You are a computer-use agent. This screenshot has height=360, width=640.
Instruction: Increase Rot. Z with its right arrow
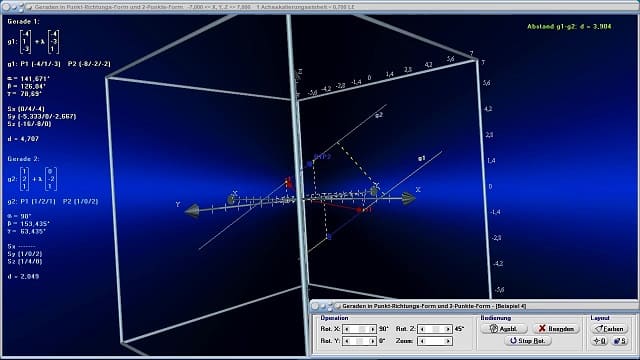click(448, 329)
